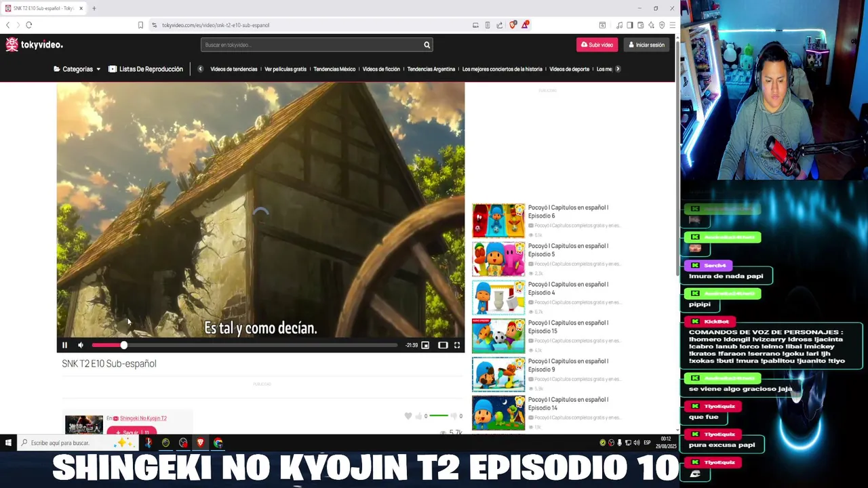Pause the SNK video playback
The height and width of the screenshot is (488, 868).
[64, 346]
